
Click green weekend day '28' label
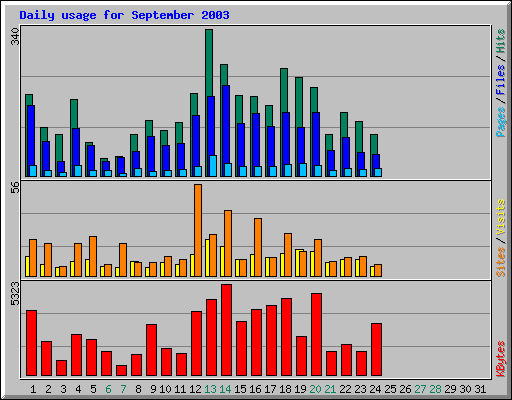[435, 389]
